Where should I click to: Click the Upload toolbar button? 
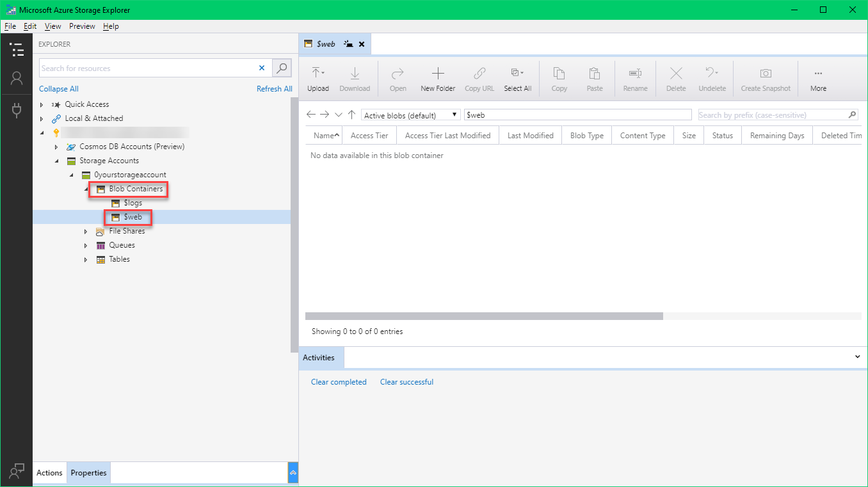pyautogui.click(x=318, y=79)
